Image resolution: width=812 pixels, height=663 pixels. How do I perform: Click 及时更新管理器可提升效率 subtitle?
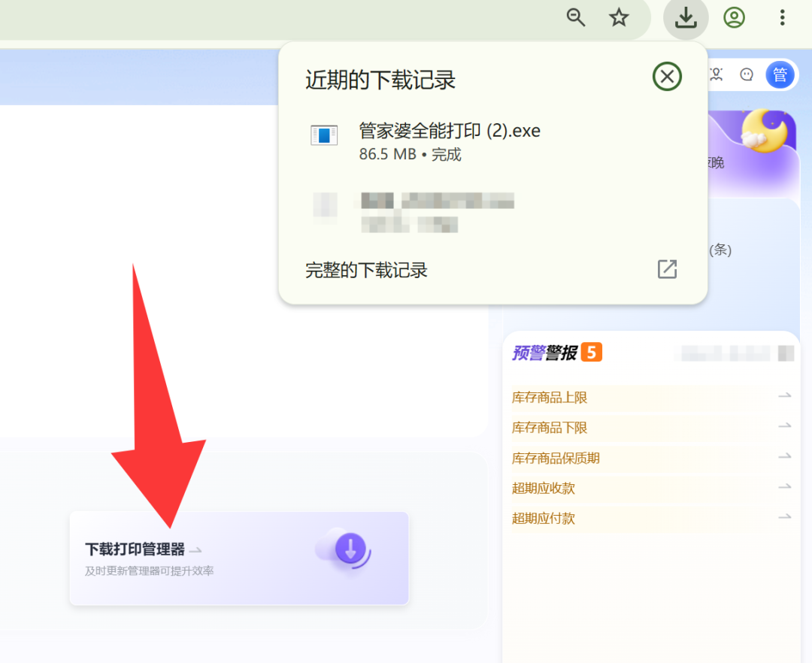click(x=149, y=571)
